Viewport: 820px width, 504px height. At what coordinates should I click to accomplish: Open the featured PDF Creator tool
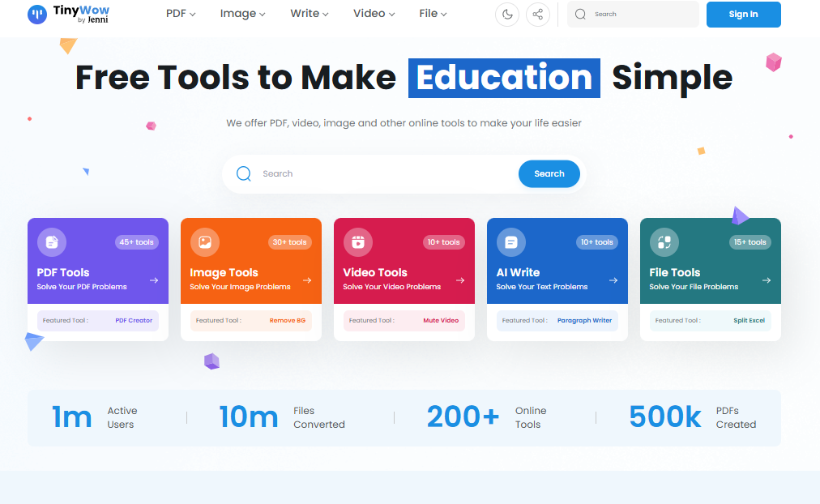[x=134, y=320]
